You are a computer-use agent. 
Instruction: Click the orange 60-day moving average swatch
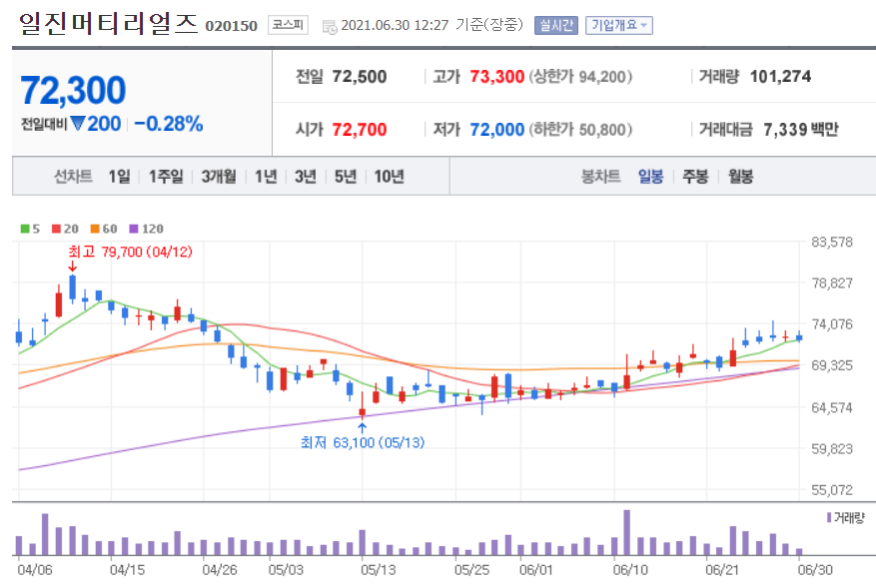coord(95,229)
